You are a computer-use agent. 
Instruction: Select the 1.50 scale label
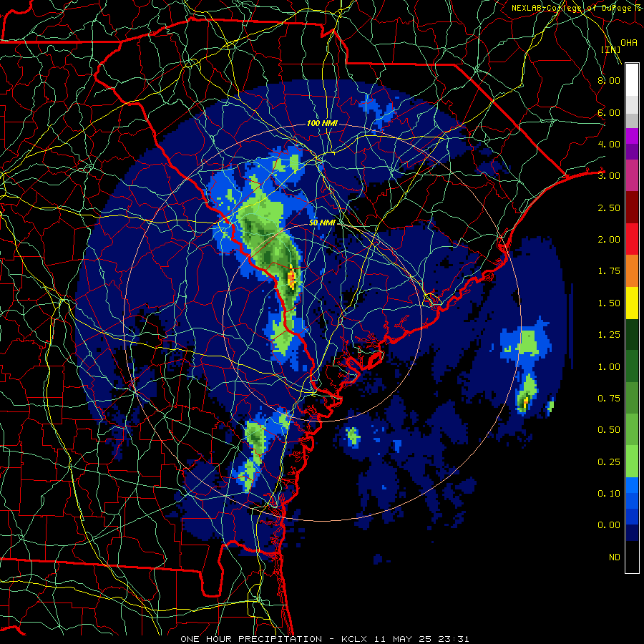tap(609, 303)
